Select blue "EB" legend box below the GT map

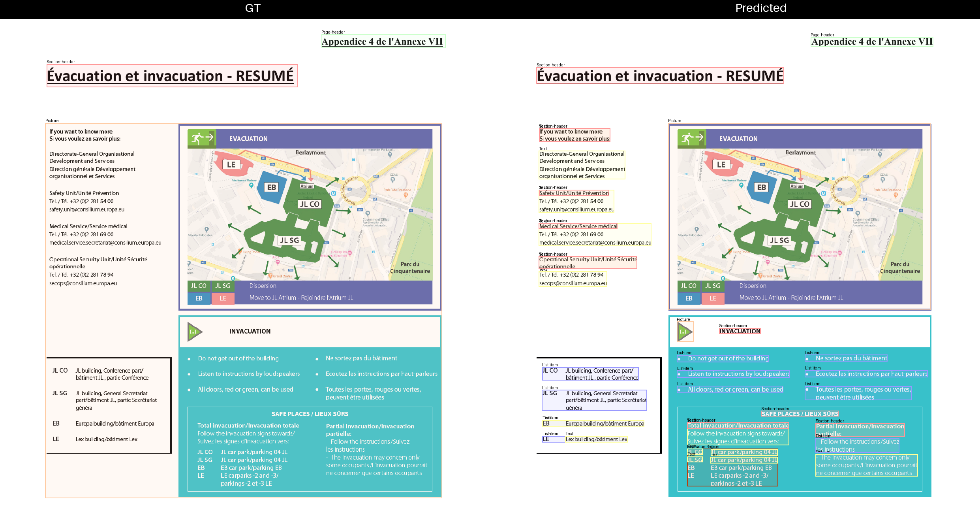[199, 298]
